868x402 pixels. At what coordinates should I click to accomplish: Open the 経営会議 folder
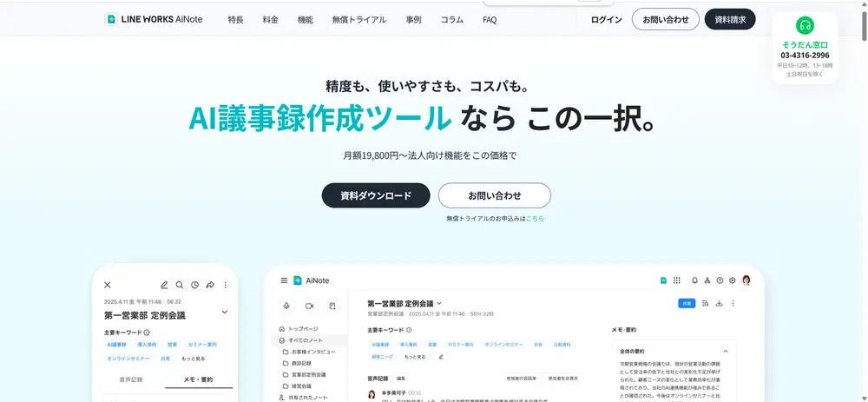point(297,386)
